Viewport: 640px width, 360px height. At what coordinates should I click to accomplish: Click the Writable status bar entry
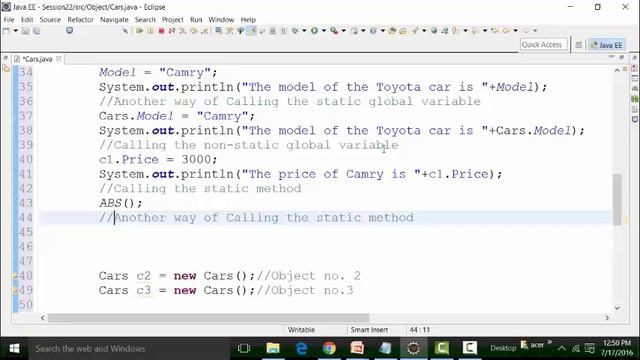[301, 330]
